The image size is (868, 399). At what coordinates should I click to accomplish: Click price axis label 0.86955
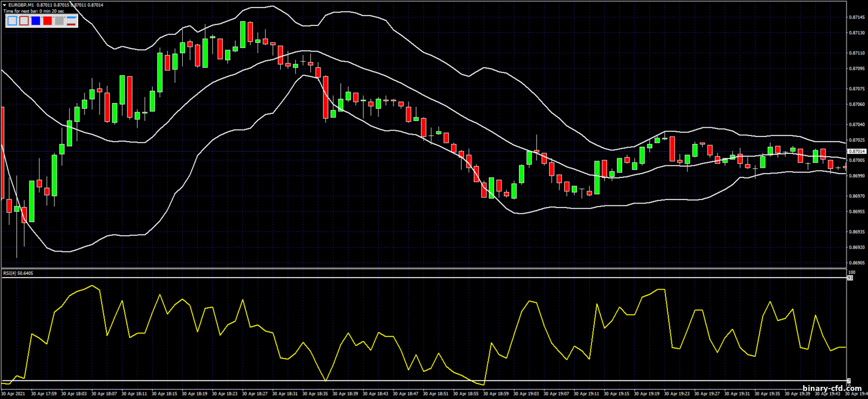(x=856, y=211)
